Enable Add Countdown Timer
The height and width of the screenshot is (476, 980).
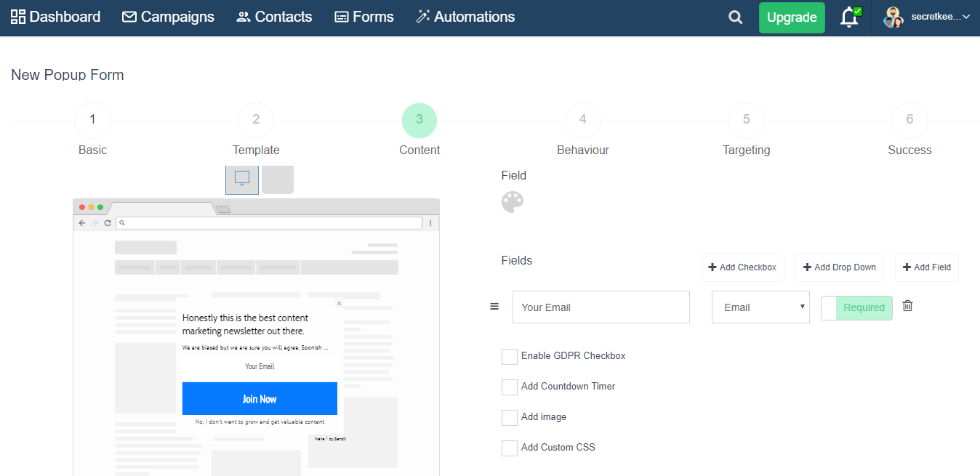point(509,387)
